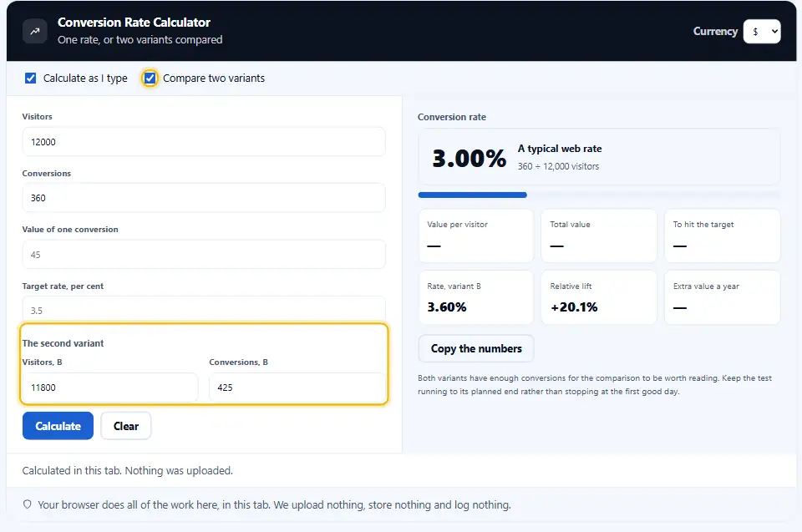Click the trending-arrow calculator logo icon
Viewport: 802px width, 532px height.
click(x=35, y=31)
